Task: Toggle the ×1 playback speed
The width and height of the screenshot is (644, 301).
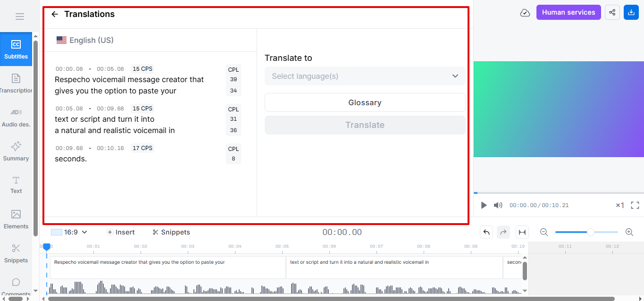Action: point(619,205)
